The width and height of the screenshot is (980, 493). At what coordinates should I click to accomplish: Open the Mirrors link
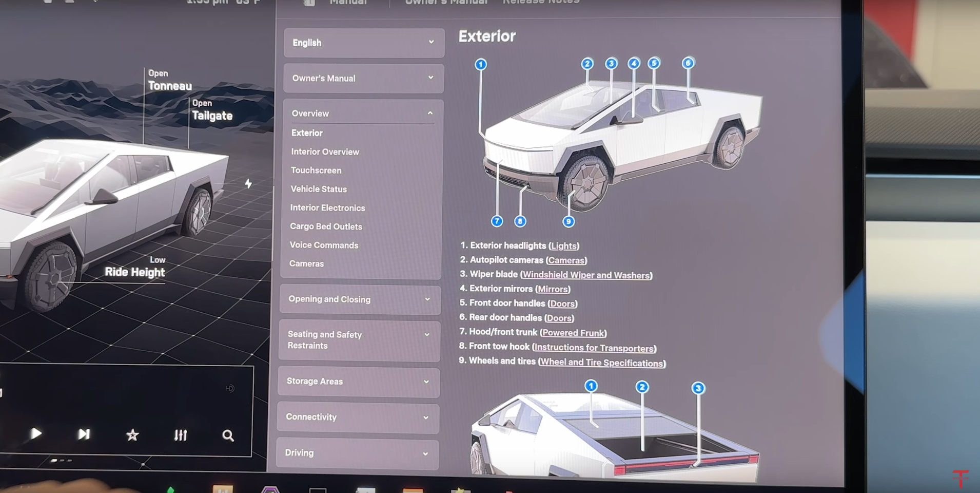[x=553, y=289]
